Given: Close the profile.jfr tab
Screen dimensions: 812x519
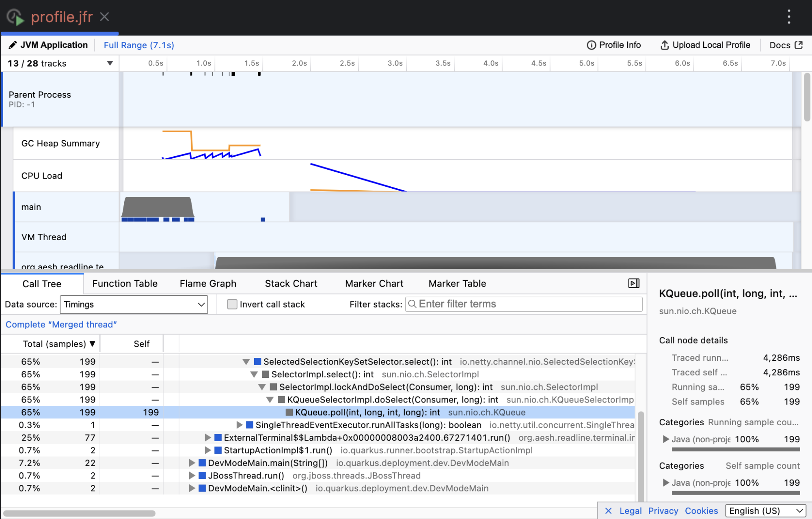Looking at the screenshot, I should pos(105,17).
